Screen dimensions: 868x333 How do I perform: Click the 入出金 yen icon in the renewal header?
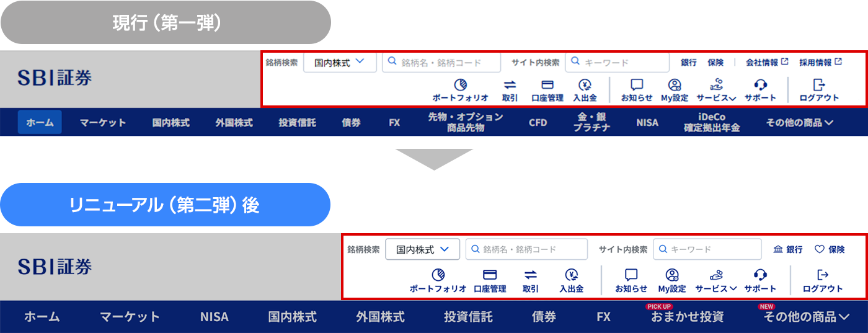click(x=571, y=275)
